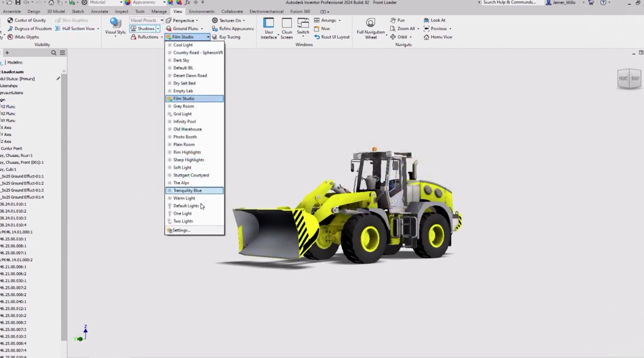This screenshot has width=644, height=358.
Task: Choose Country Road - SpheronVR lighting
Action: click(195, 52)
